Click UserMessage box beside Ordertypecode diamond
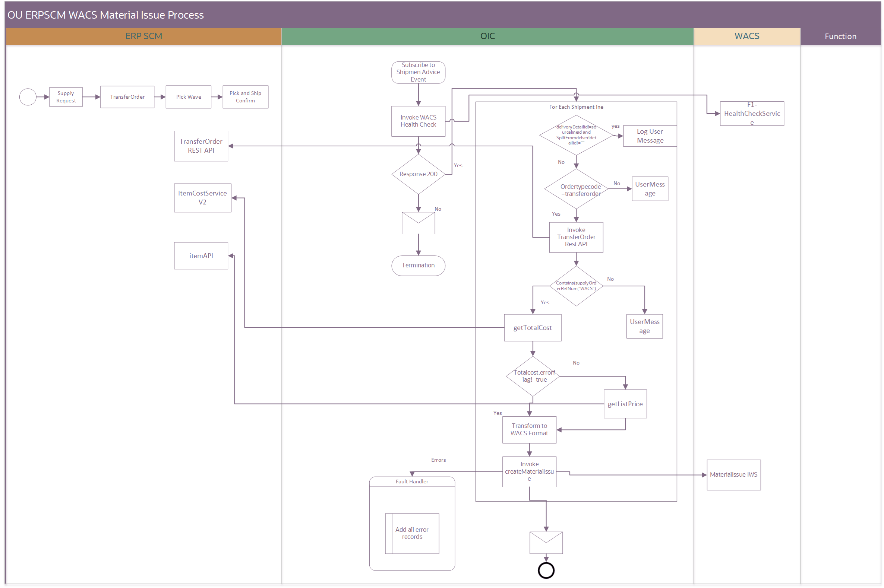Viewport: 884px width, 588px height. 650,189
